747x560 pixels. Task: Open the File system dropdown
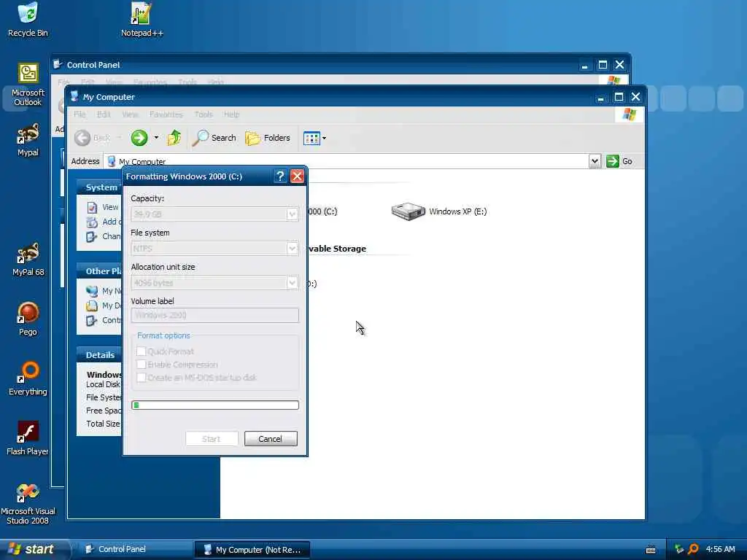coord(292,249)
